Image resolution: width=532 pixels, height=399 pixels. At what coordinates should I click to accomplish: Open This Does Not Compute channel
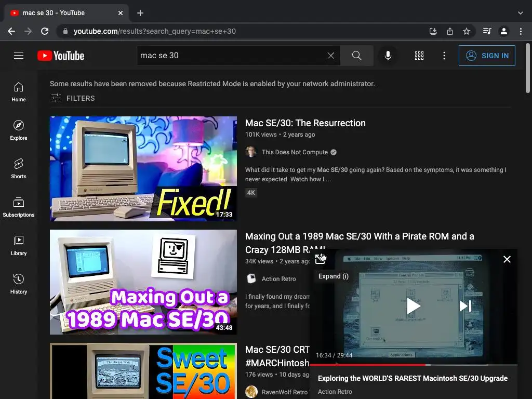[x=295, y=152]
